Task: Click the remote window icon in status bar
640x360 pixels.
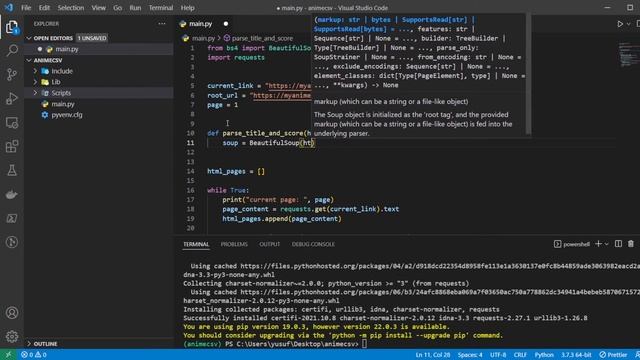Action: 8,355
